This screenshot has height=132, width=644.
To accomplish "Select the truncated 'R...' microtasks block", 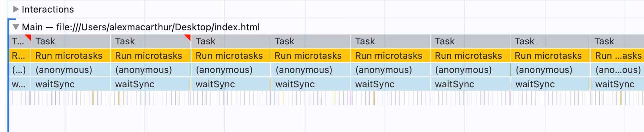I will [x=20, y=55].
